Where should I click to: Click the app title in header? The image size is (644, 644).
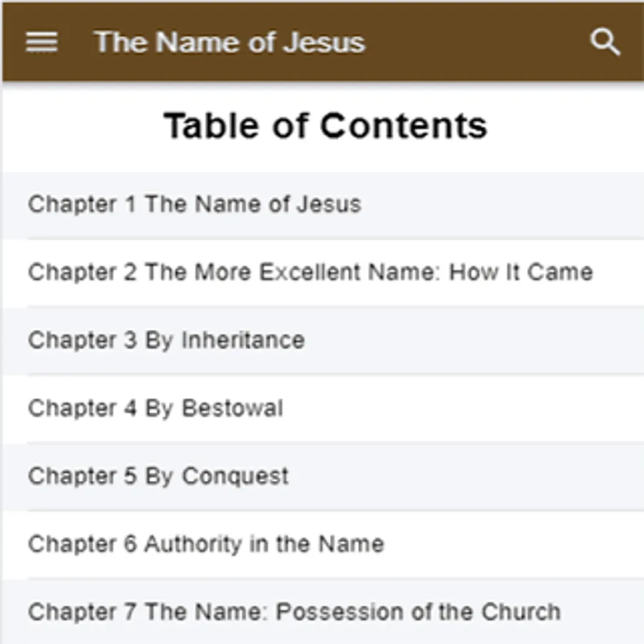click(x=229, y=42)
